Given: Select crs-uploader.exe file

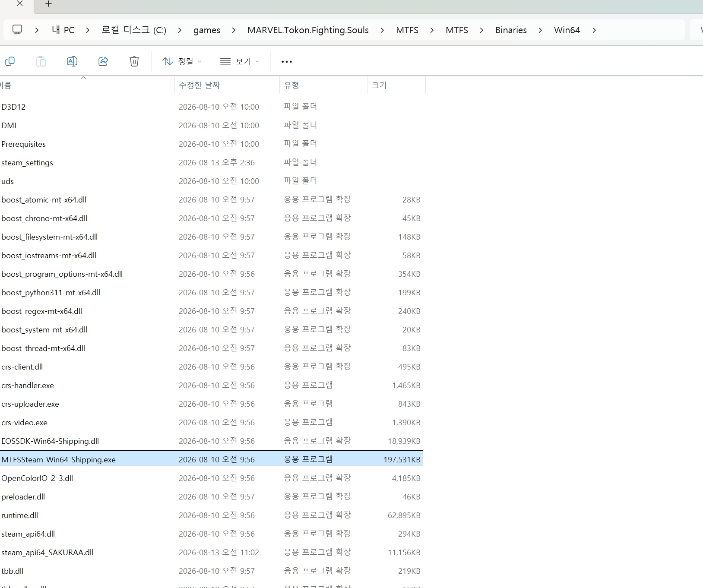Looking at the screenshot, I should coord(212,404).
